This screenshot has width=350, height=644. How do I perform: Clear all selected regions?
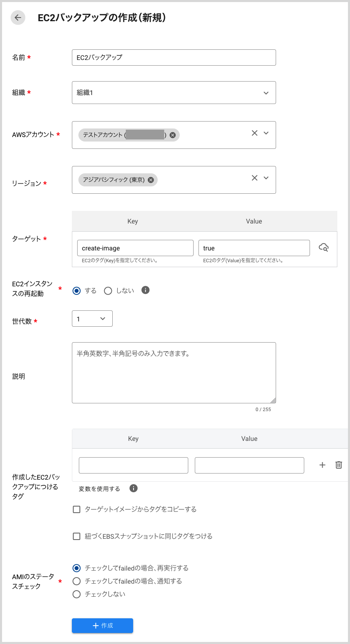[x=254, y=178]
